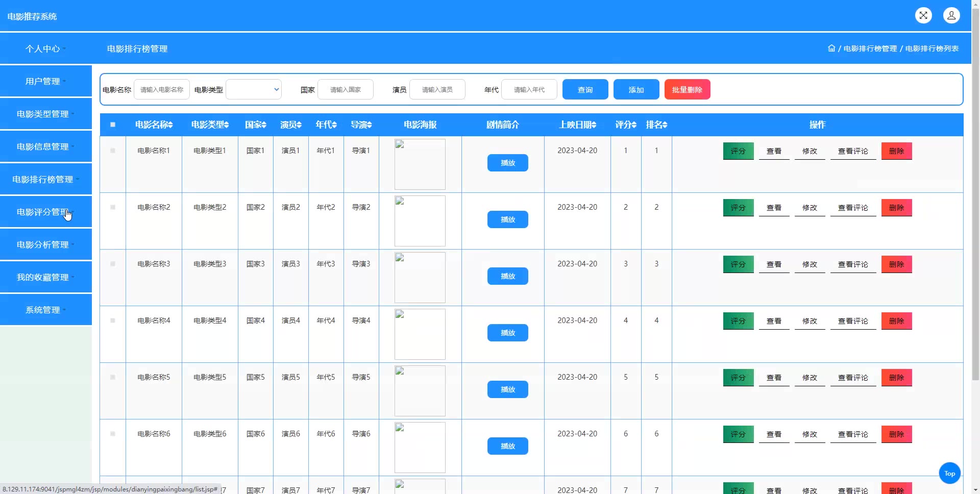980x494 pixels.
Task: Open poster thumbnail for 电影名称1
Action: [x=420, y=164]
